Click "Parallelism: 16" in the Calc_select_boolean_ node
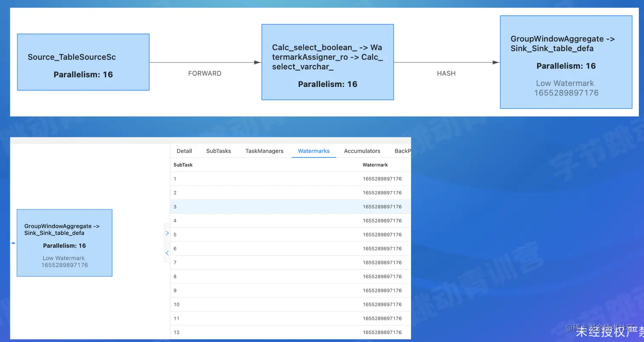 pyautogui.click(x=328, y=84)
